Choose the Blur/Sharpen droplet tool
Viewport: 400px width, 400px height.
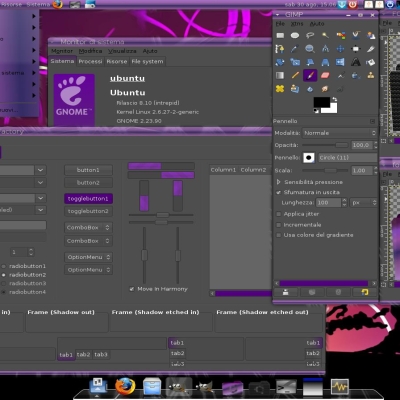click(310, 89)
